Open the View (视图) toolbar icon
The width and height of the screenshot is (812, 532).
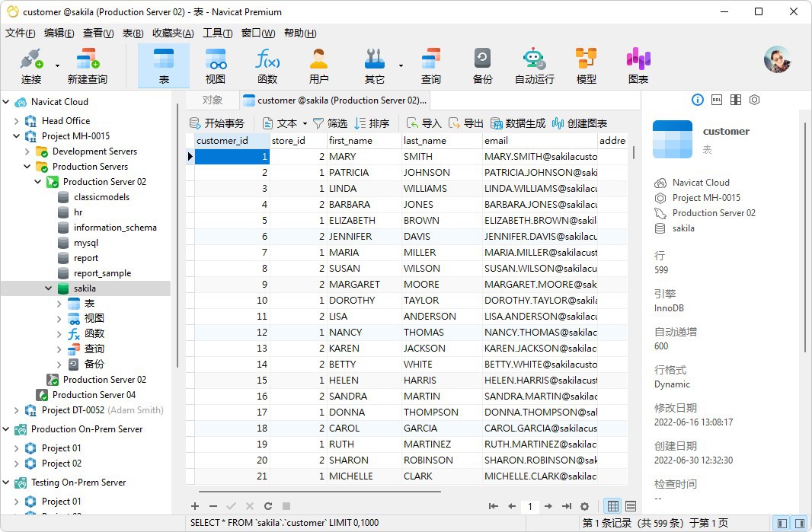click(x=216, y=65)
